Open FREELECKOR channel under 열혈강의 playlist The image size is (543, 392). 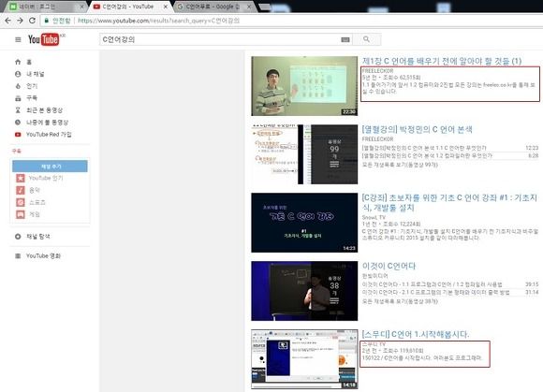377,139
